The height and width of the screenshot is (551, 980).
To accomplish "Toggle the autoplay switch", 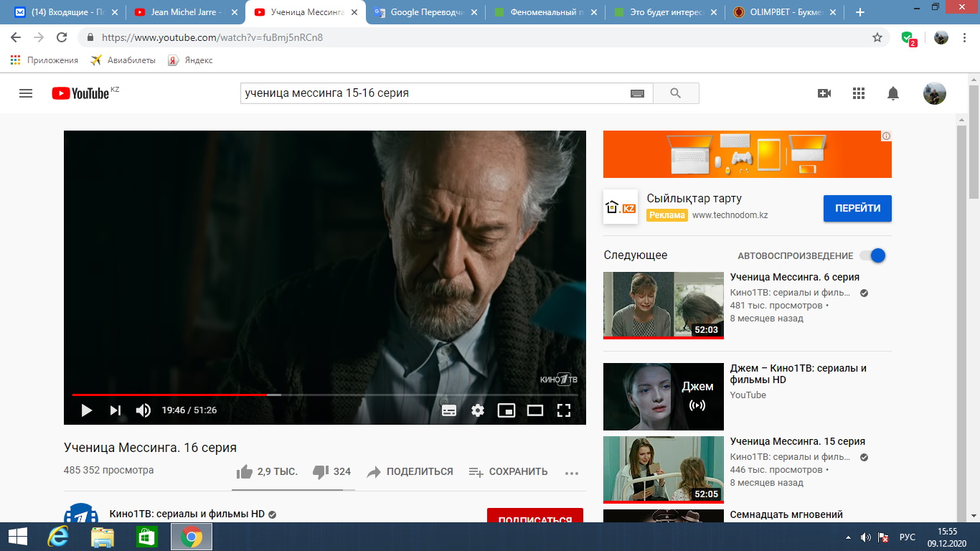I will [872, 255].
